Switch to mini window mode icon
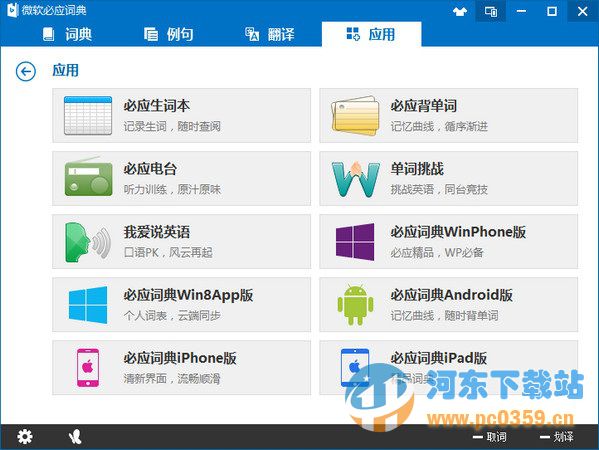 (491, 11)
